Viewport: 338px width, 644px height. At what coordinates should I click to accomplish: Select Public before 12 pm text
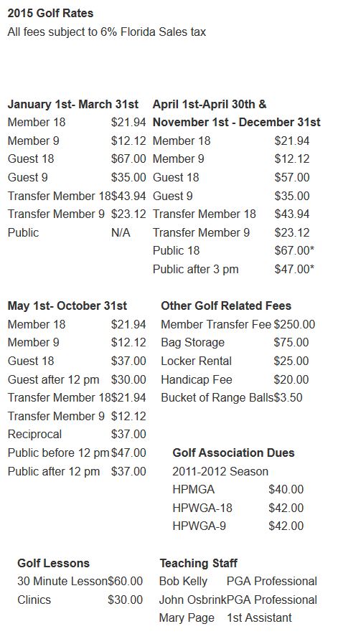pyautogui.click(x=58, y=453)
